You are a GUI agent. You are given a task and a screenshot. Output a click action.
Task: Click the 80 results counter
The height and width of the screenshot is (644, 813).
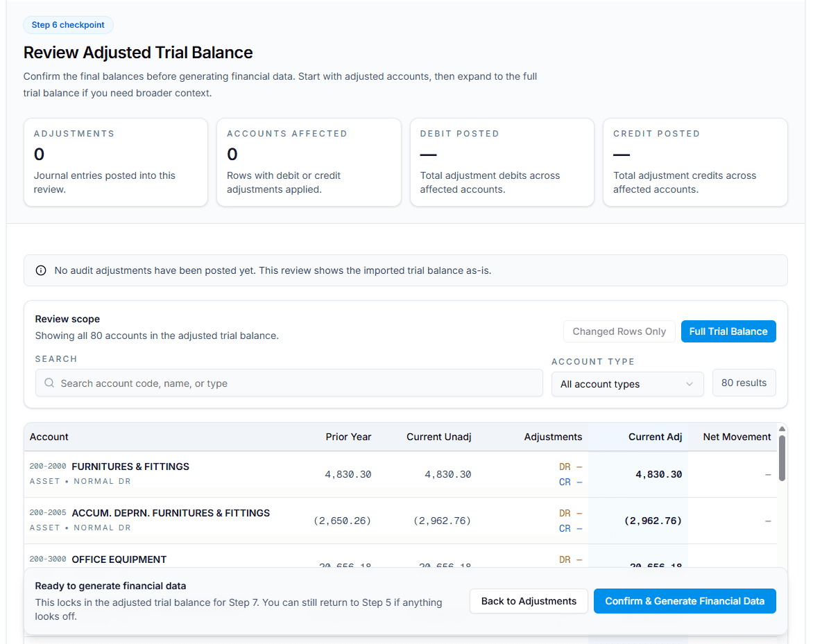[x=744, y=383]
